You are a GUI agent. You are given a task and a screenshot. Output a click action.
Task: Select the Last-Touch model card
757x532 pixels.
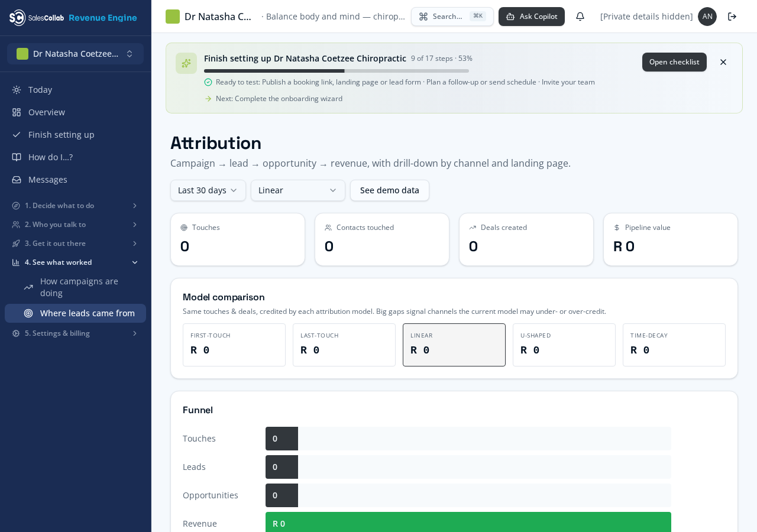point(344,345)
